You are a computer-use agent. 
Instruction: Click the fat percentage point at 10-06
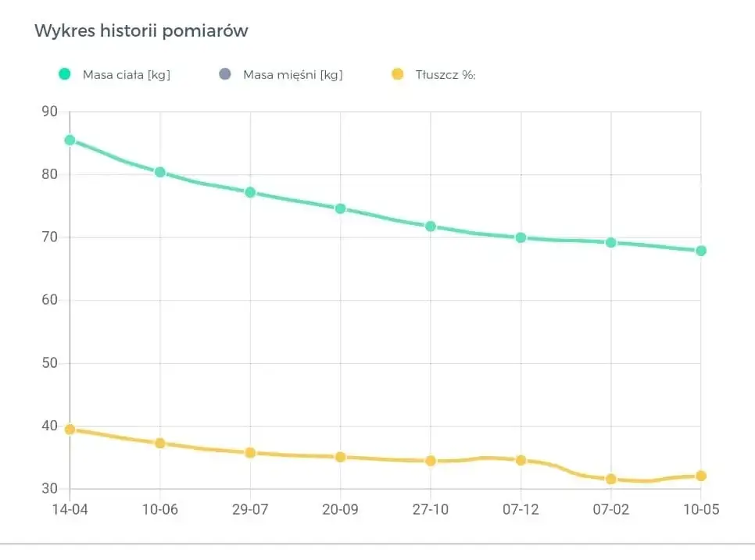click(x=160, y=443)
